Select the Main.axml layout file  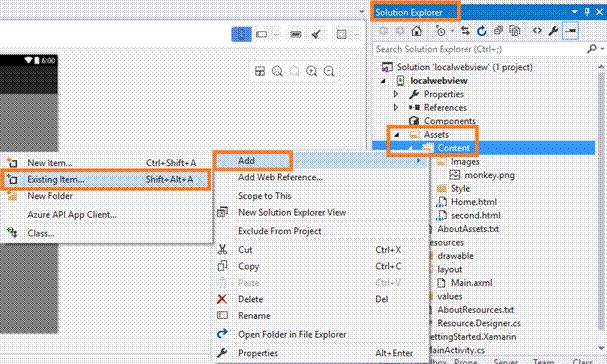[x=472, y=283]
